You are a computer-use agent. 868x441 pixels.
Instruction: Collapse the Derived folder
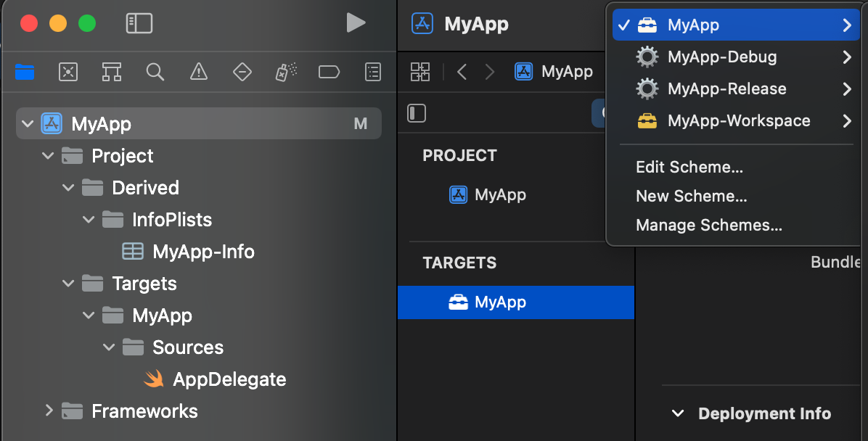coord(68,188)
